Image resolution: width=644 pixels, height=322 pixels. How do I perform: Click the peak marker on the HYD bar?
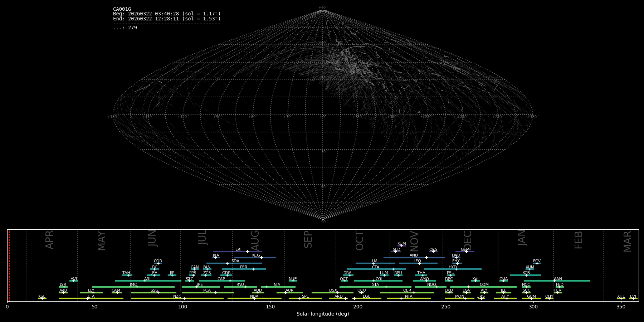(456, 269)
